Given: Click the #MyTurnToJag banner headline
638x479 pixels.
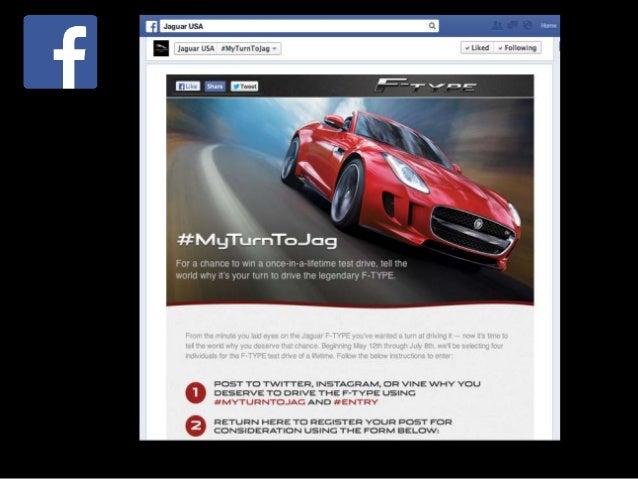Looking at the screenshot, I should click(x=257, y=240).
